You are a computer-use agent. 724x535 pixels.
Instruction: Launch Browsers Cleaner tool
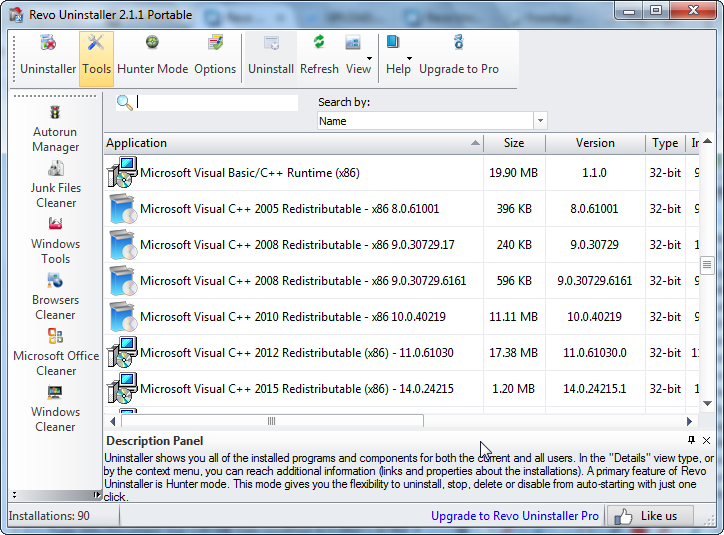(x=55, y=297)
